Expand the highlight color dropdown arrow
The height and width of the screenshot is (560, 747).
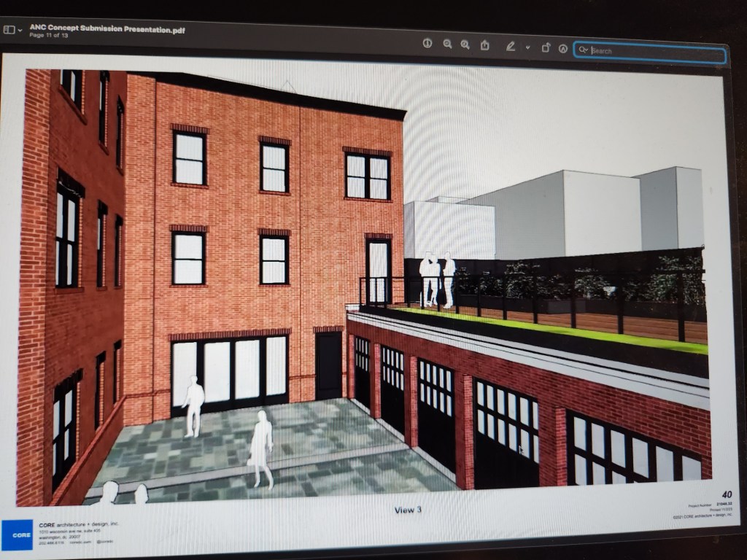tap(527, 47)
